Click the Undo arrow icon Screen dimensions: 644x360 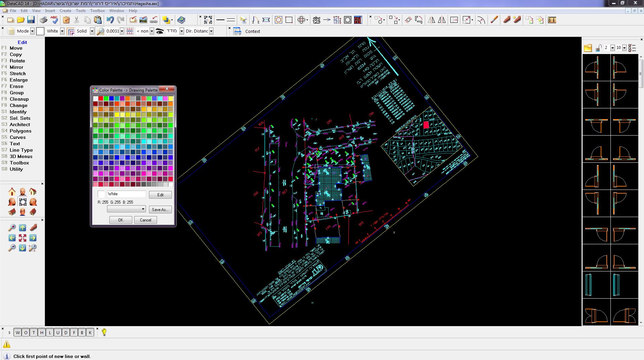pyautogui.click(x=110, y=20)
